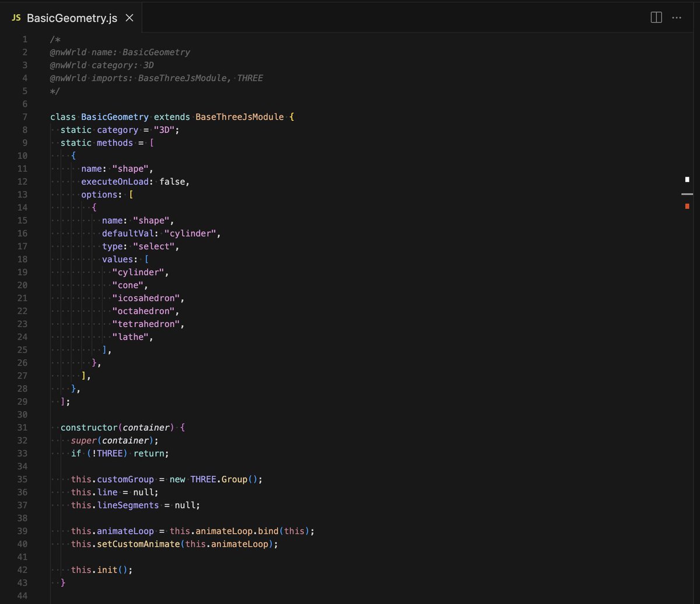700x604 pixels.
Task: Click line number 31 in the gutter
Action: click(x=23, y=427)
